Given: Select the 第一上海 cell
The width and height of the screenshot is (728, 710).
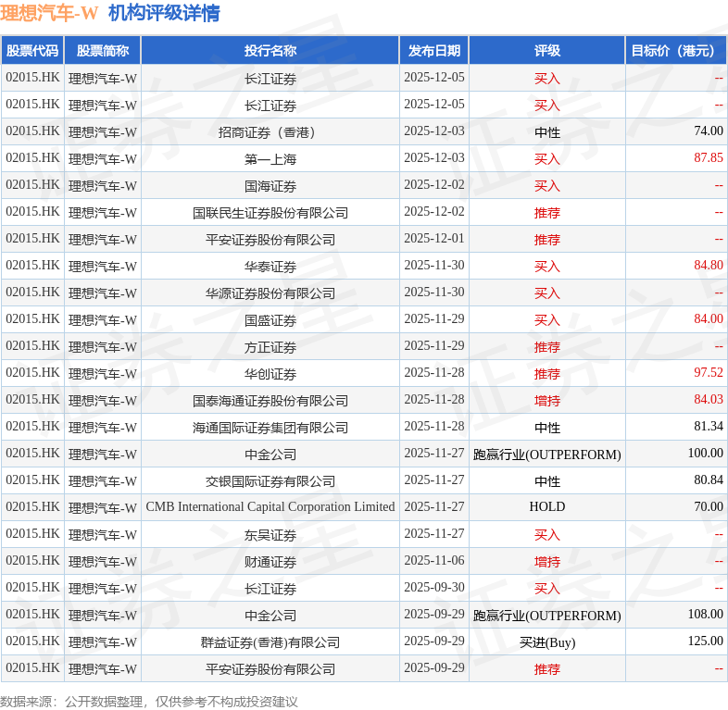Looking at the screenshot, I should click(x=270, y=159).
